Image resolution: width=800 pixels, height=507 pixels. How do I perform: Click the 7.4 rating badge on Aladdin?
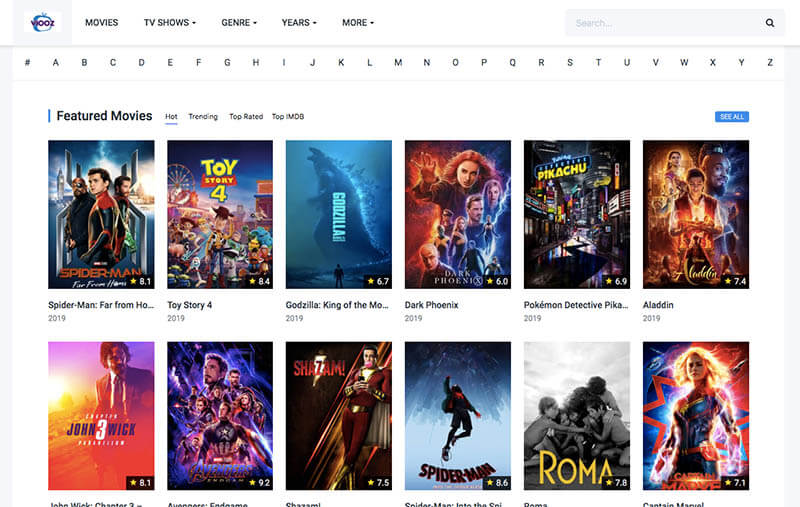click(735, 281)
